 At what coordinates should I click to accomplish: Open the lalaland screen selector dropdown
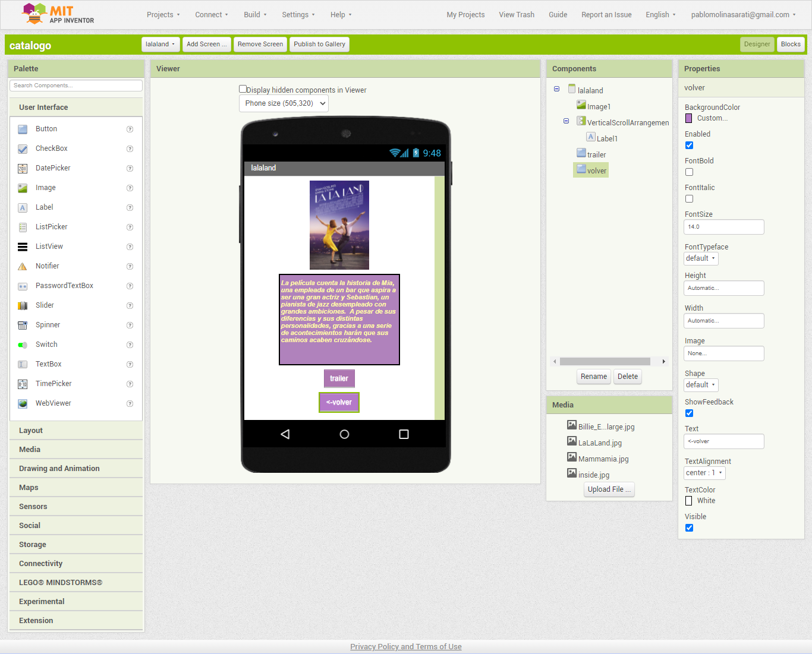(160, 44)
